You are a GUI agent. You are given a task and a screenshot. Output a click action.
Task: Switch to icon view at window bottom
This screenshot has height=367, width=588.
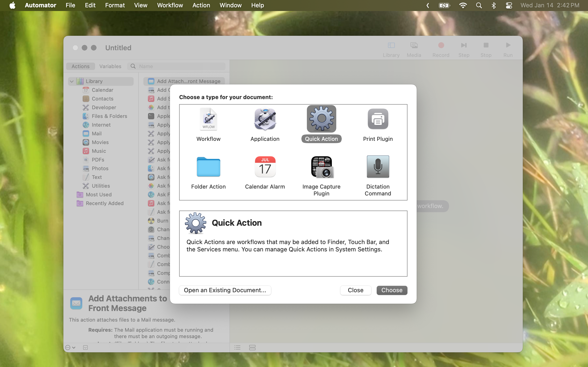tap(252, 347)
